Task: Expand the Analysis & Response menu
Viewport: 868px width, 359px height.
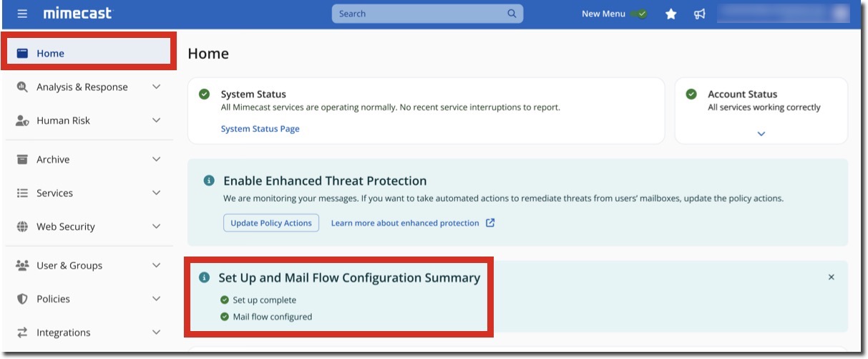Action: 157,87
